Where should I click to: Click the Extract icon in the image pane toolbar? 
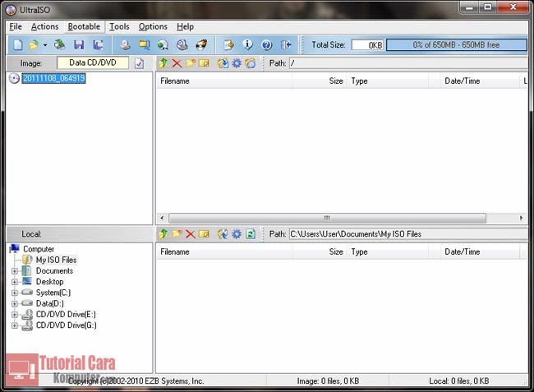point(223,63)
